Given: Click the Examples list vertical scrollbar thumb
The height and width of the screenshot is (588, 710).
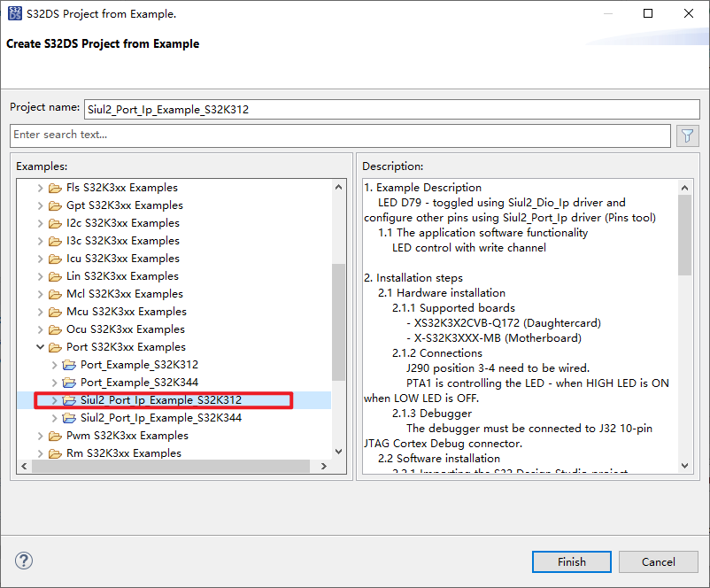Looking at the screenshot, I should [338, 322].
